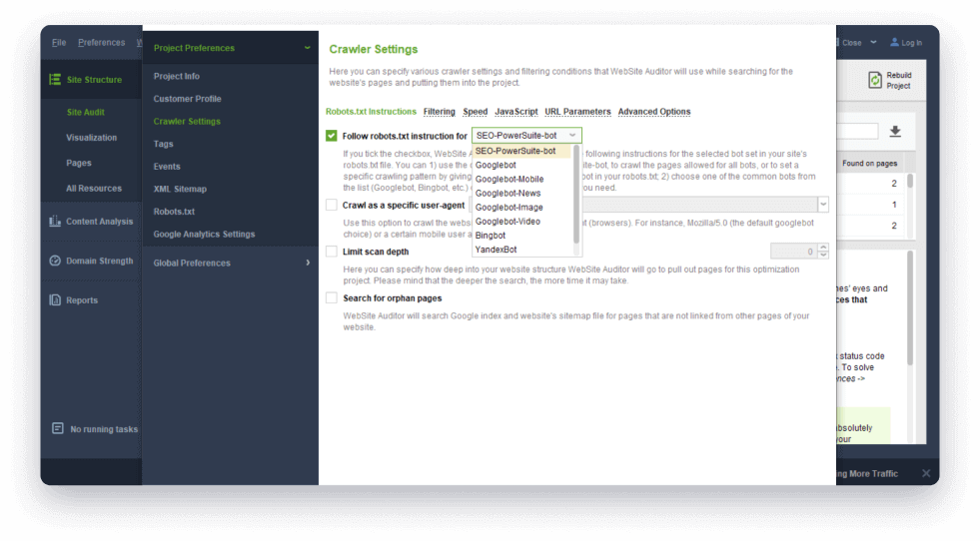Image resolution: width=980 pixels, height=541 pixels.
Task: Click the Rebuild Project icon
Action: [x=875, y=80]
